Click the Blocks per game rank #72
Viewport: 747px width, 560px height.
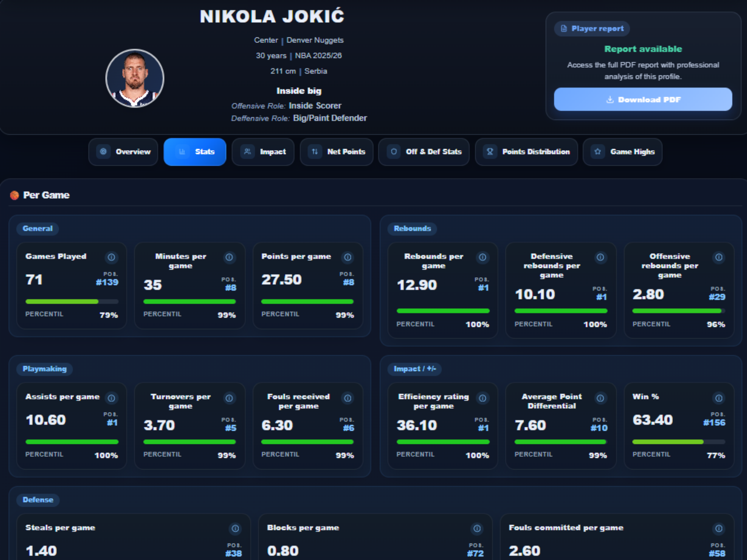475,554
